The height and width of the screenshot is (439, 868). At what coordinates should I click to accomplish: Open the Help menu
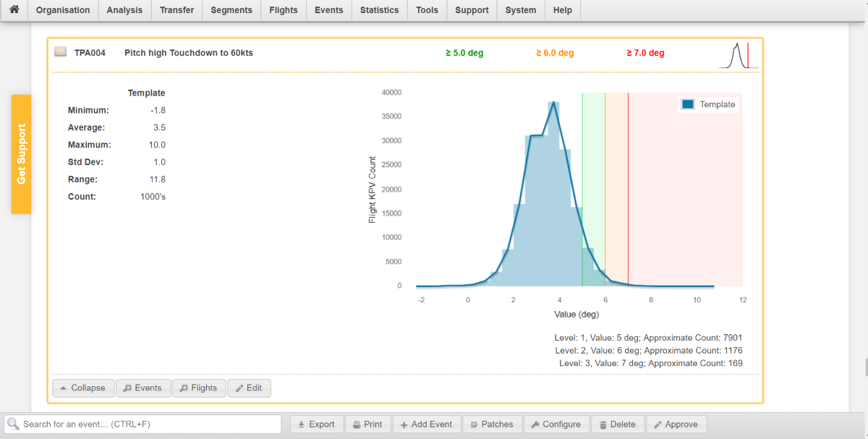(x=563, y=10)
